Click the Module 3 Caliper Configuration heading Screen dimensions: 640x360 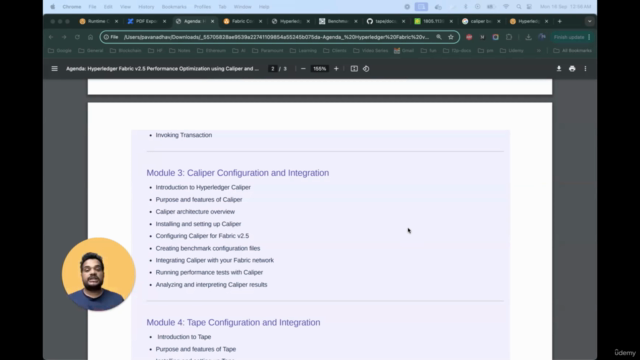(238, 173)
